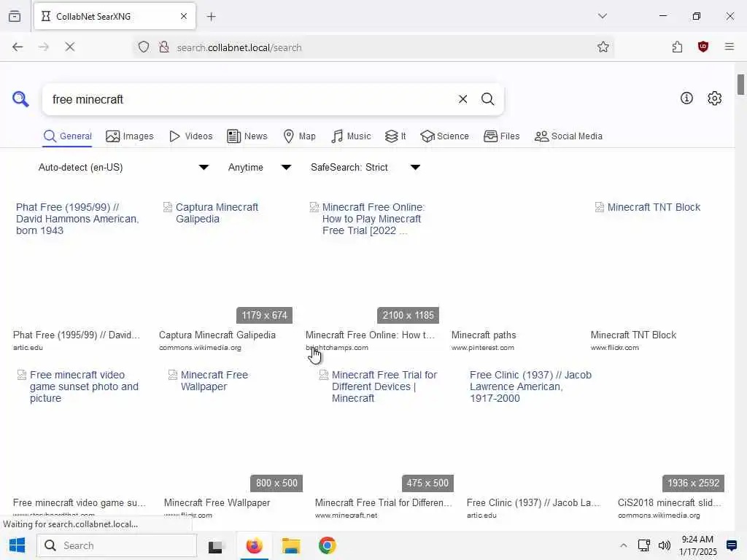
Task: Click the address bar URL
Action: (239, 47)
